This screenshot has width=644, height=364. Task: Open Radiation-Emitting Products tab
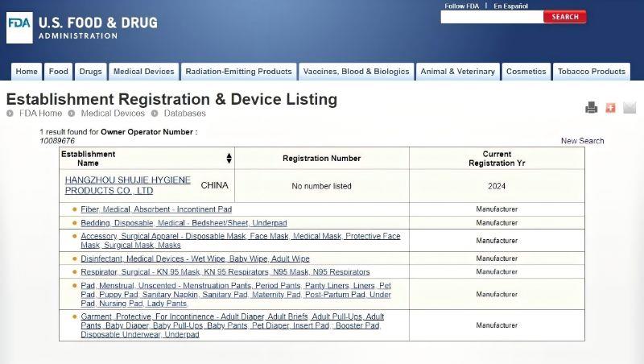coord(238,72)
